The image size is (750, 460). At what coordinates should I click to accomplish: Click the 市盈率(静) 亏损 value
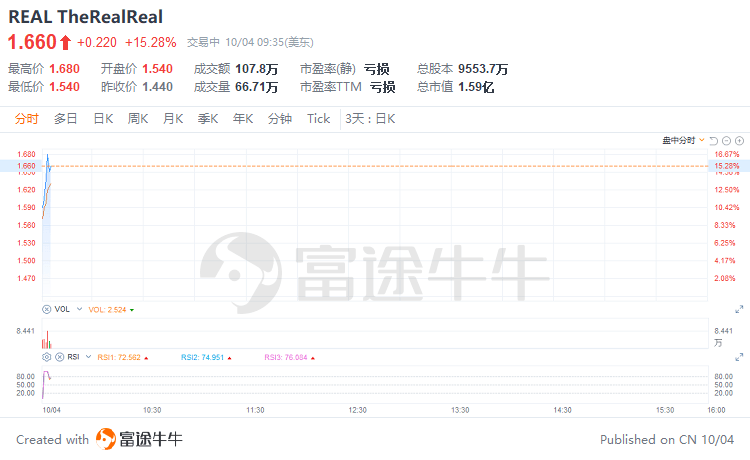tap(377, 69)
